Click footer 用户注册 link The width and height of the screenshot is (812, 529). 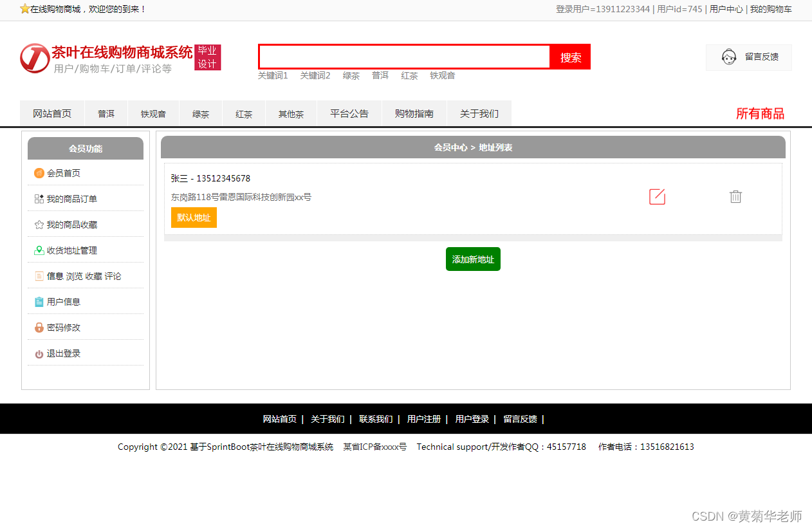pos(424,419)
